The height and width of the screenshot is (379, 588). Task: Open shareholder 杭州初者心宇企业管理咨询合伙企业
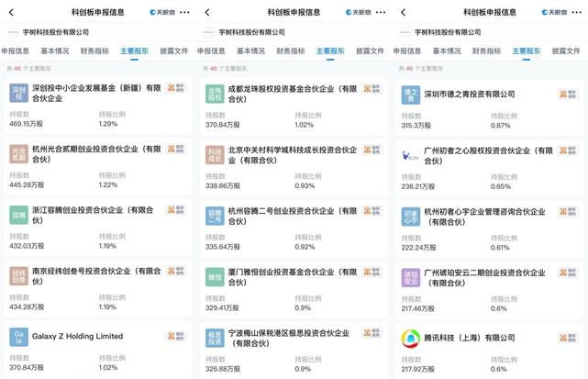click(484, 217)
